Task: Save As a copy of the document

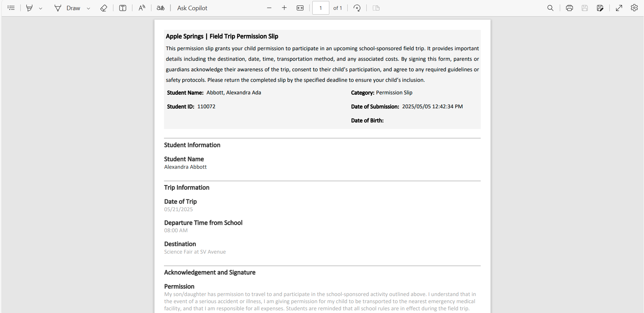Action: 600,8
